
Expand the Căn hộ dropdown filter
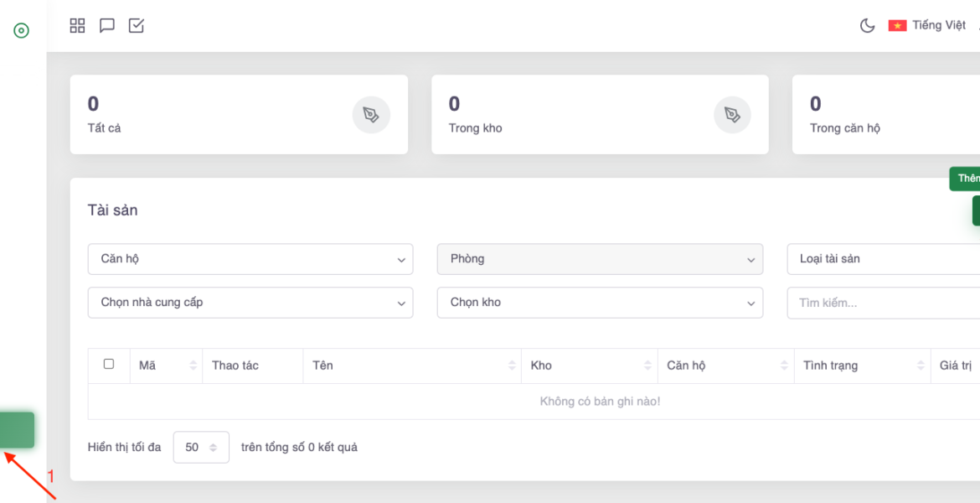(250, 259)
